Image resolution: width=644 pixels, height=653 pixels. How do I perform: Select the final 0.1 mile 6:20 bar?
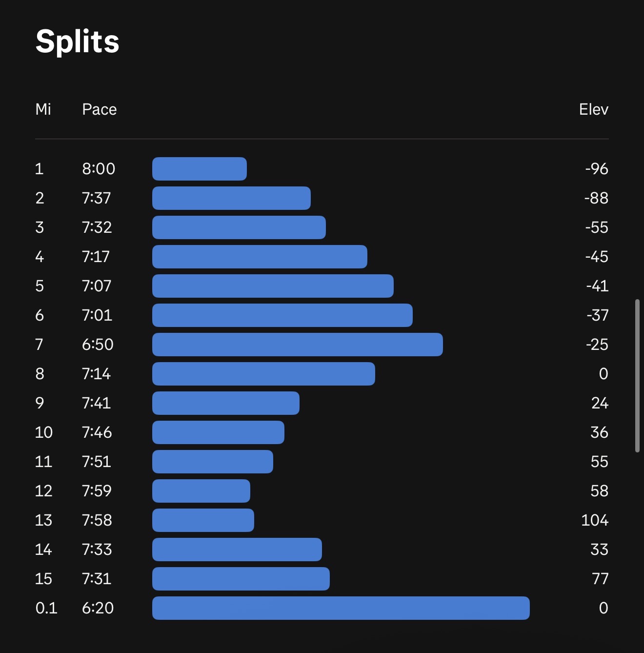[x=341, y=608]
